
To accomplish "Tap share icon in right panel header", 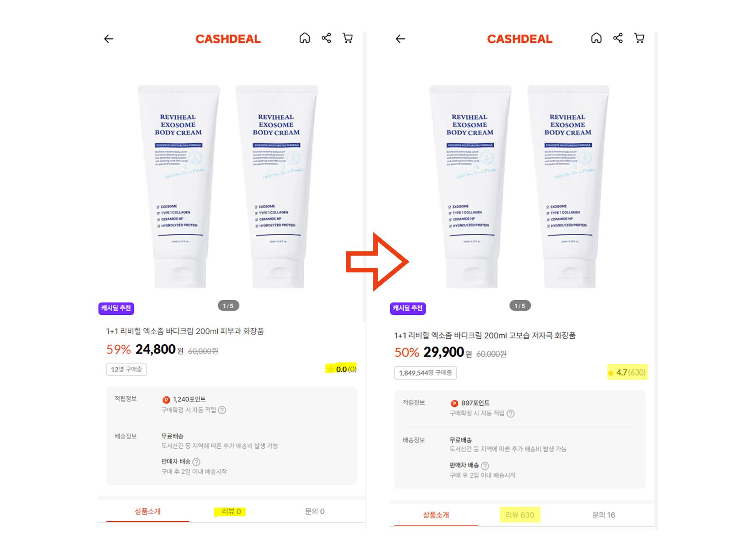I will pyautogui.click(x=618, y=38).
